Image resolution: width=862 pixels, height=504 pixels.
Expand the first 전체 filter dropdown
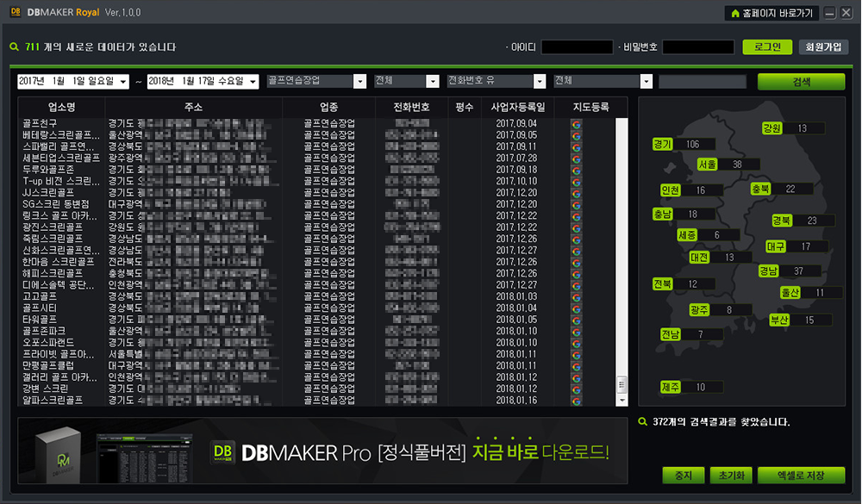[x=433, y=81]
